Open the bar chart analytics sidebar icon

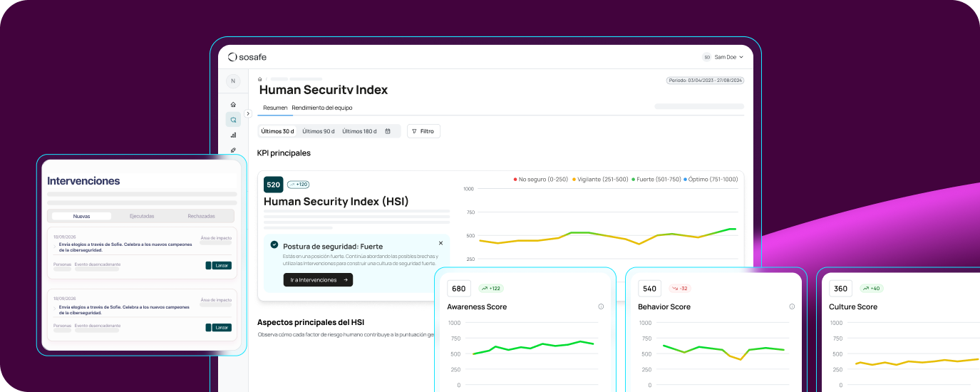233,135
